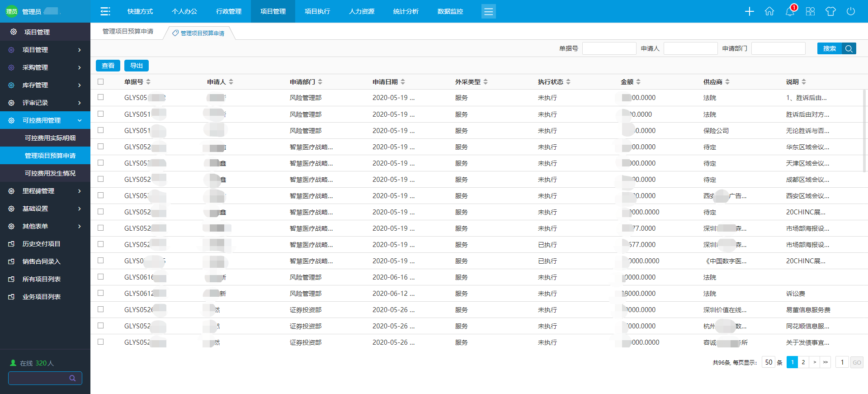
Task: Collapse the 可控费用管理 sidebar section
Action: click(x=45, y=120)
